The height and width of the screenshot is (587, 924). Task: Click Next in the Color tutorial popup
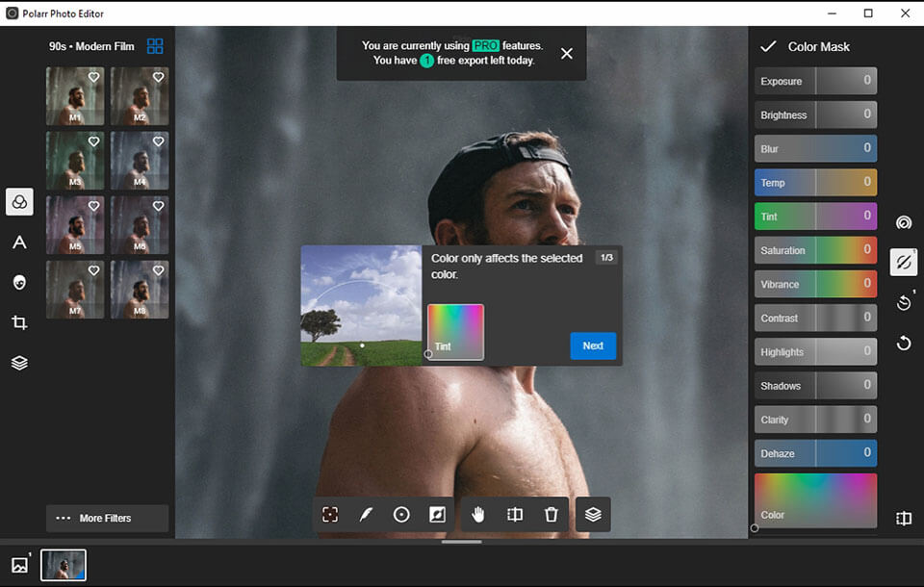click(x=593, y=346)
